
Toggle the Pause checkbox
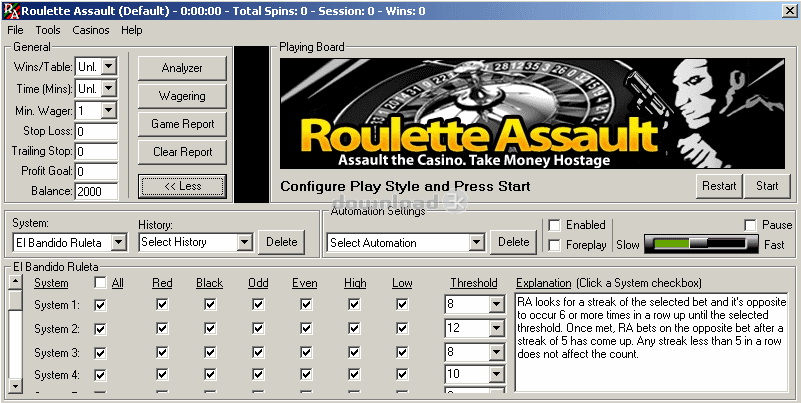tap(750, 225)
